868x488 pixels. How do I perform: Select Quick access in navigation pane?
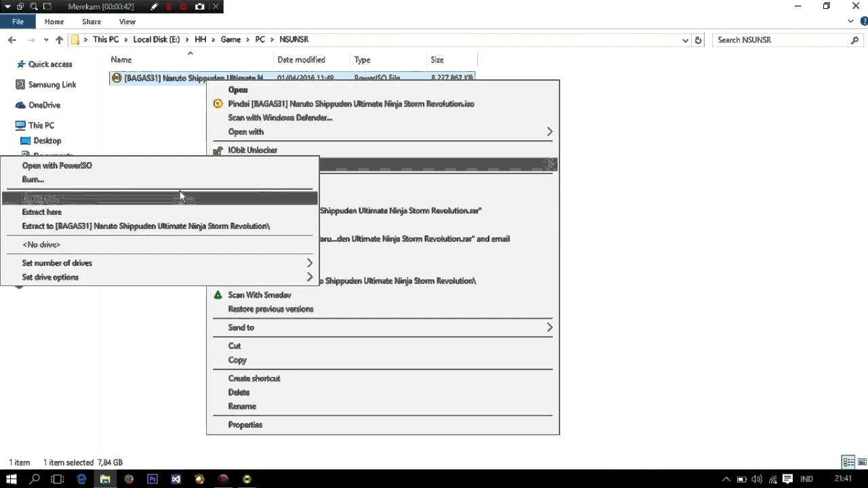coord(50,64)
